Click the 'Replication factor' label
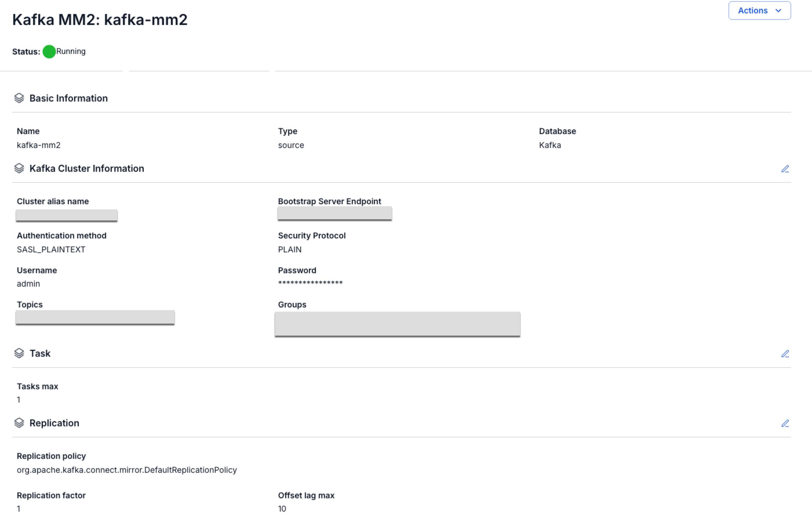Image resolution: width=812 pixels, height=525 pixels. [x=51, y=495]
